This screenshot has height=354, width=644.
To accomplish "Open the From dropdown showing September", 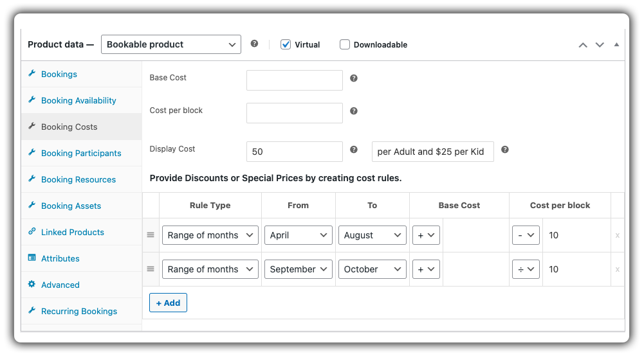I will coord(298,269).
